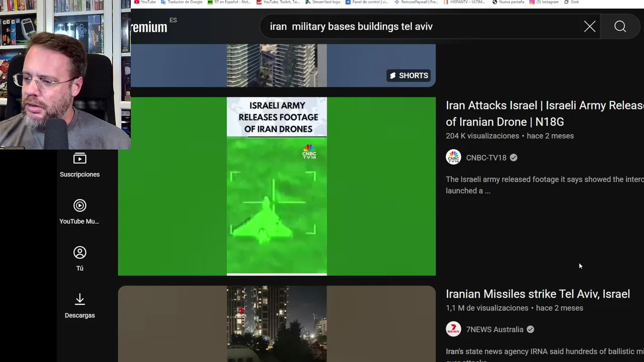Screen dimensions: 644x362
Task: Open the YouTube bookmark in bookmarks bar
Action: coord(145,2)
